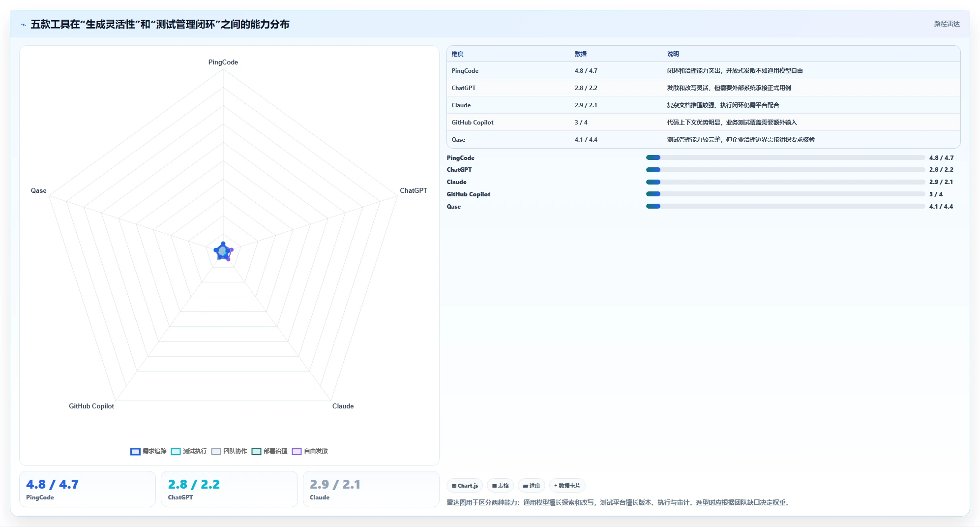This screenshot has width=980, height=527.
Task: Click the Claude label in the progress list
Action: coord(457,182)
